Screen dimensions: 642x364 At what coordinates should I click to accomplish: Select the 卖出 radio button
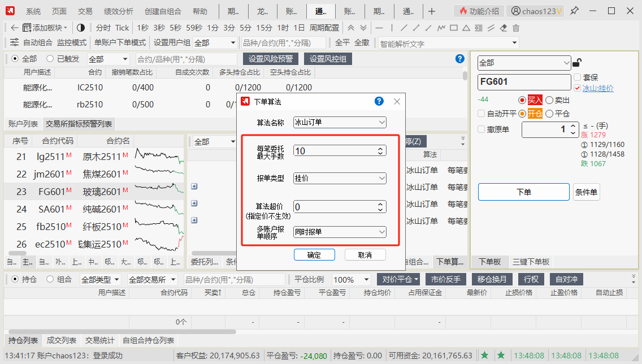coord(549,100)
